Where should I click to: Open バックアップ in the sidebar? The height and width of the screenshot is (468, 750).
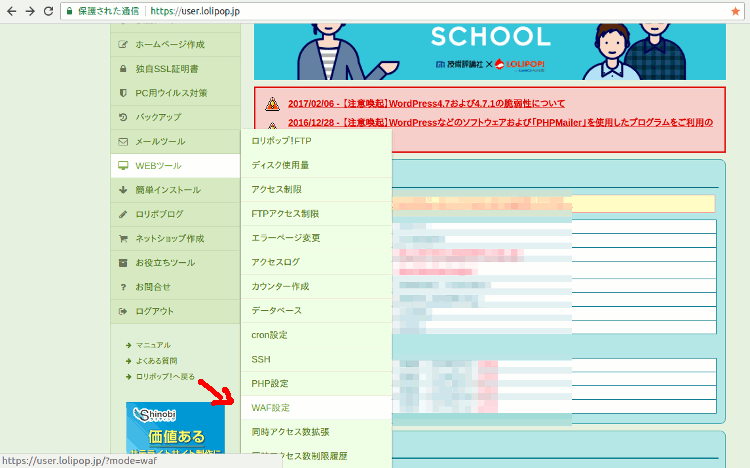(175, 117)
